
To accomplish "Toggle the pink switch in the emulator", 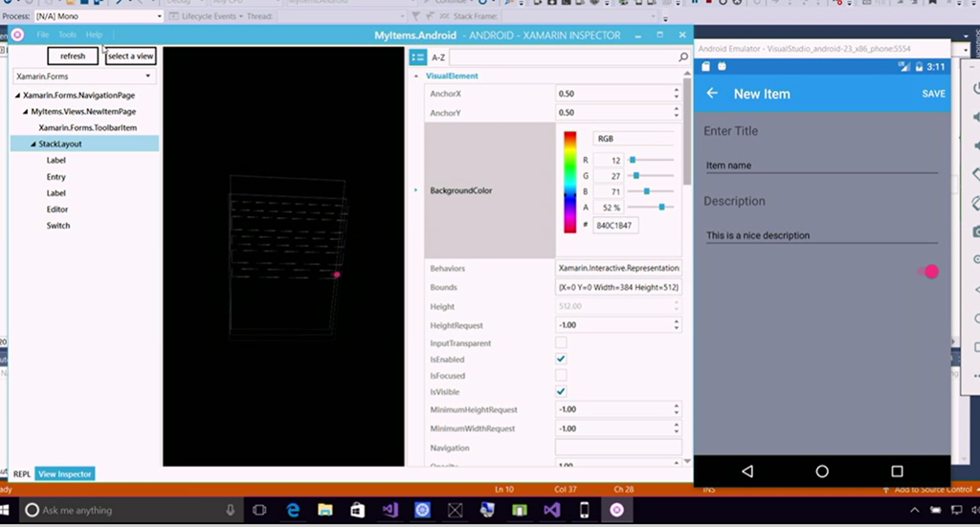I will point(928,272).
